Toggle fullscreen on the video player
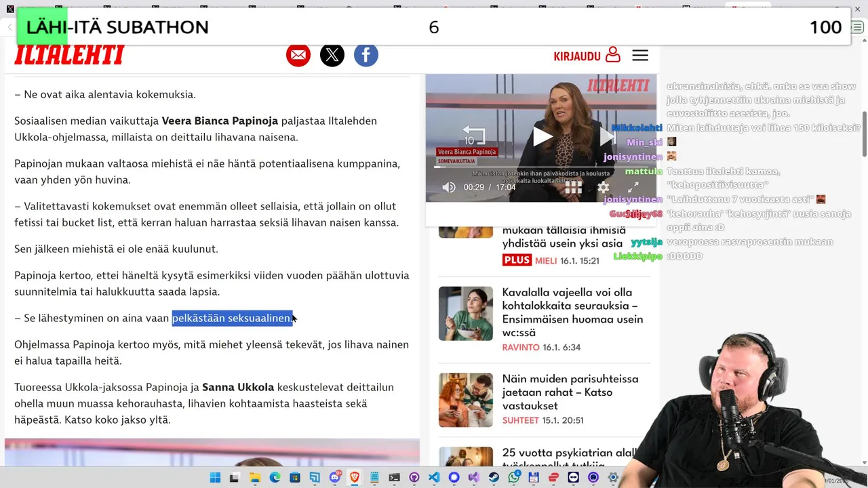Screen dimensions: 868x488 (x=633, y=187)
